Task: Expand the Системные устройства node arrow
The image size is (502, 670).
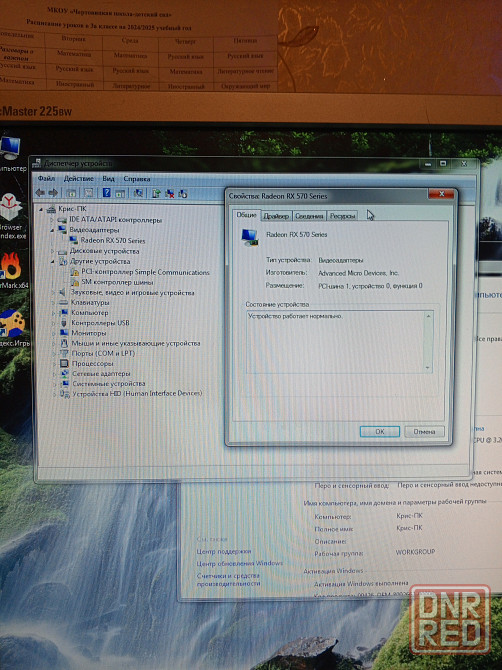Action: pyautogui.click(x=54, y=384)
